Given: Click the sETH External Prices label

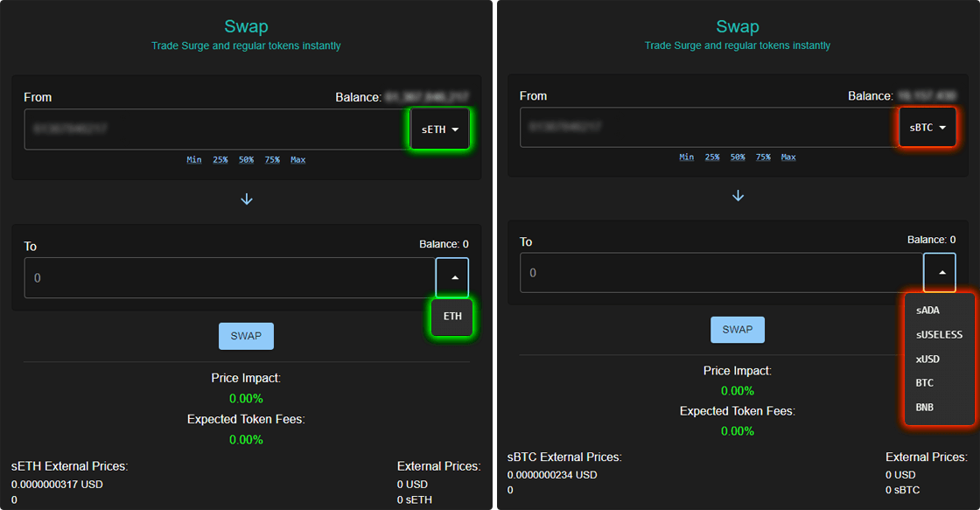Looking at the screenshot, I should (69, 466).
